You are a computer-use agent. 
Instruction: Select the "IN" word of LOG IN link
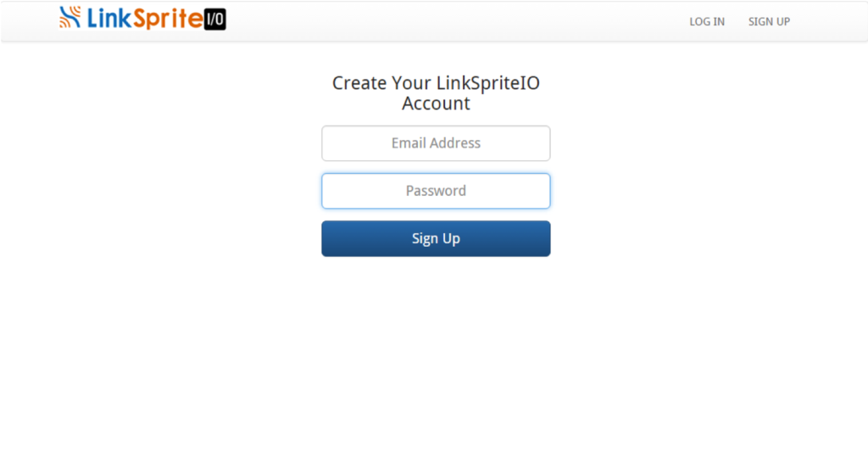(x=719, y=21)
